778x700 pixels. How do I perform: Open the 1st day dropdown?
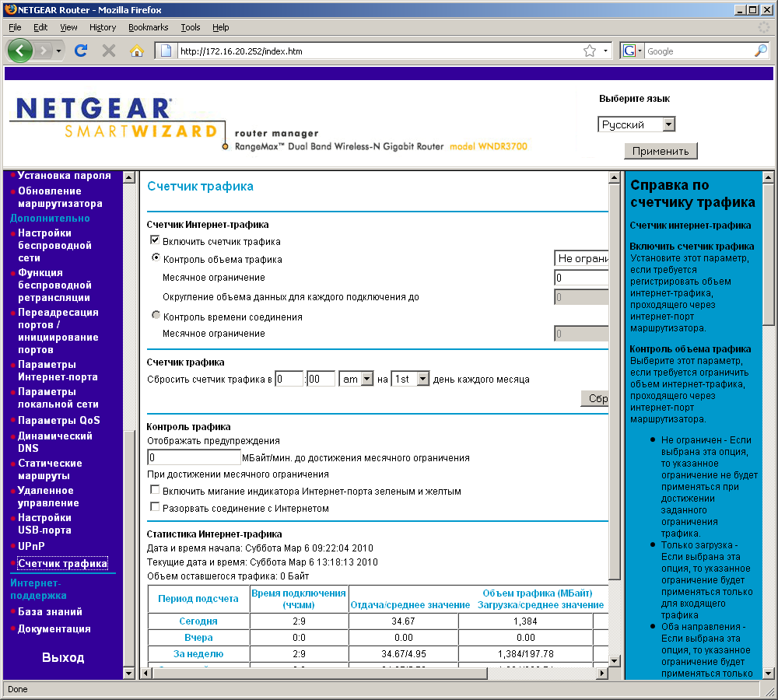[410, 379]
